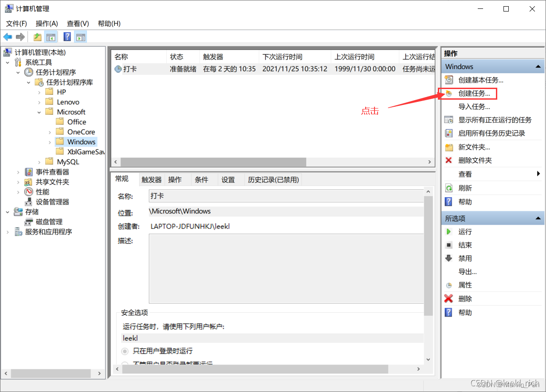Click the 设备管理器 icon in tree
546x392 pixels.
click(x=29, y=202)
